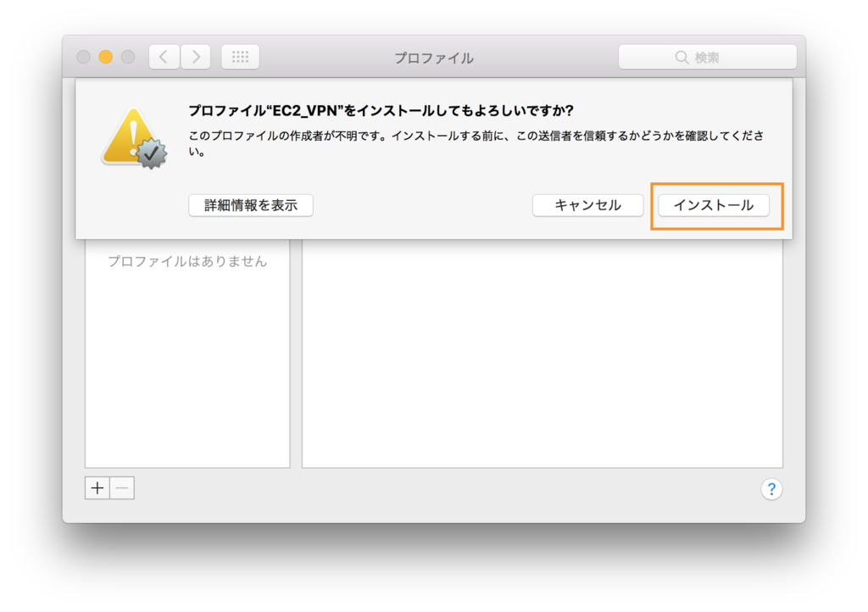Select プロファイルはありません text in the list
The width and height of the screenshot is (868, 612).
pyautogui.click(x=187, y=261)
